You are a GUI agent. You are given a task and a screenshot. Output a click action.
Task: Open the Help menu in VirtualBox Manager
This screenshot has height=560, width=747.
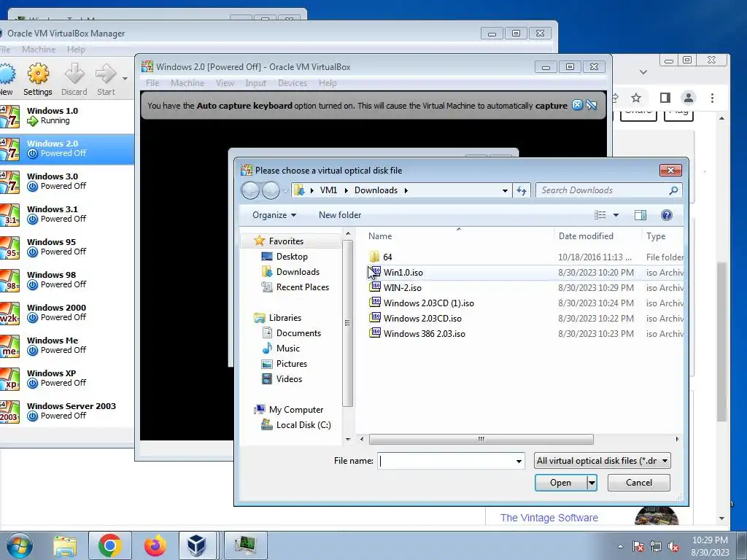[x=76, y=50]
